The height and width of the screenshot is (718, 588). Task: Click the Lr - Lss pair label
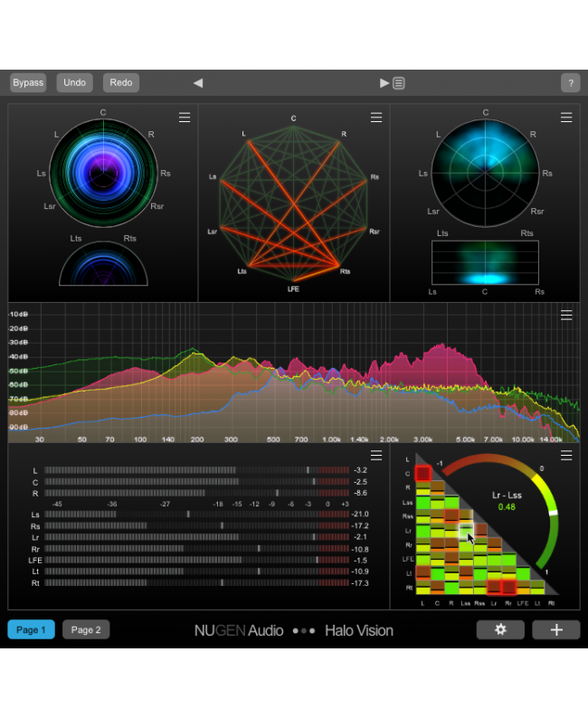pos(507,496)
